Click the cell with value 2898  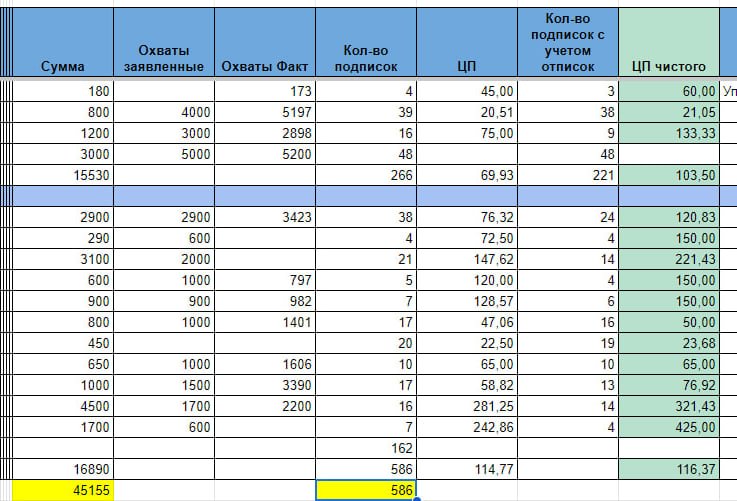click(265, 133)
